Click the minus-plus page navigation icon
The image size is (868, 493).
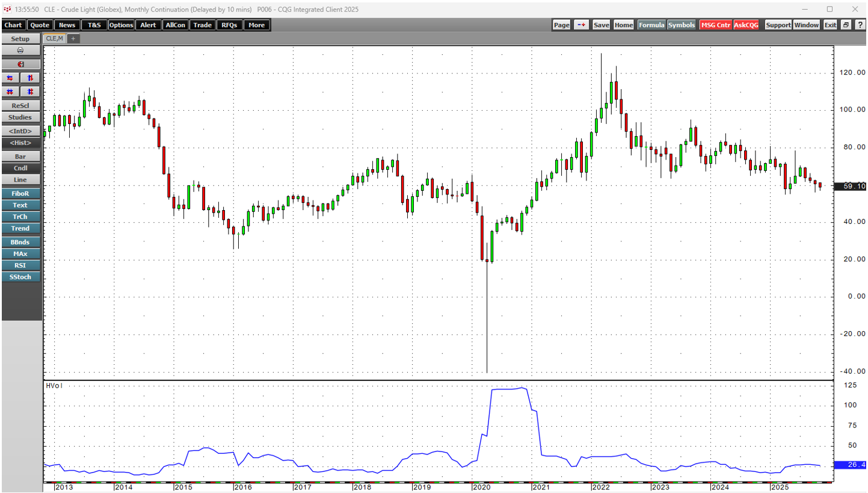pyautogui.click(x=581, y=25)
